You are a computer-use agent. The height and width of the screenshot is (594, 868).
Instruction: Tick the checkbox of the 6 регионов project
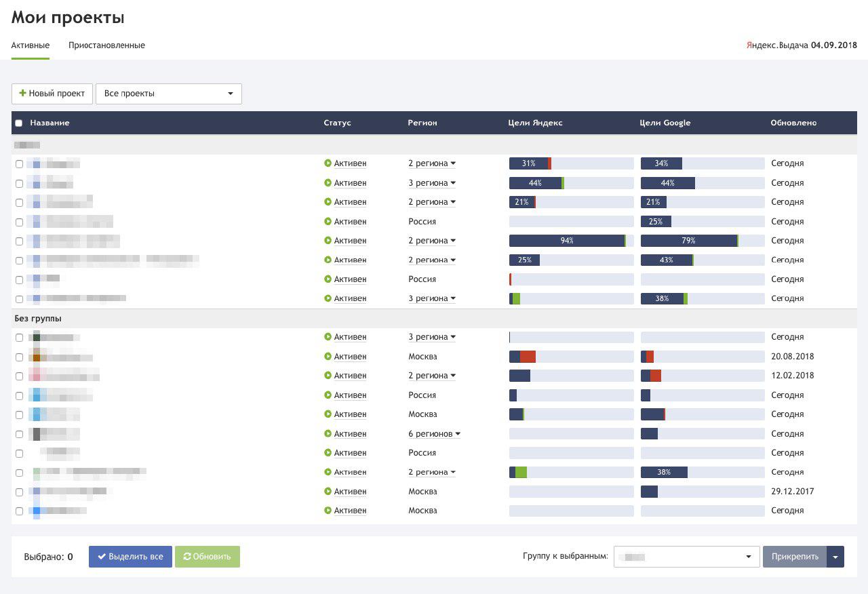click(x=19, y=434)
